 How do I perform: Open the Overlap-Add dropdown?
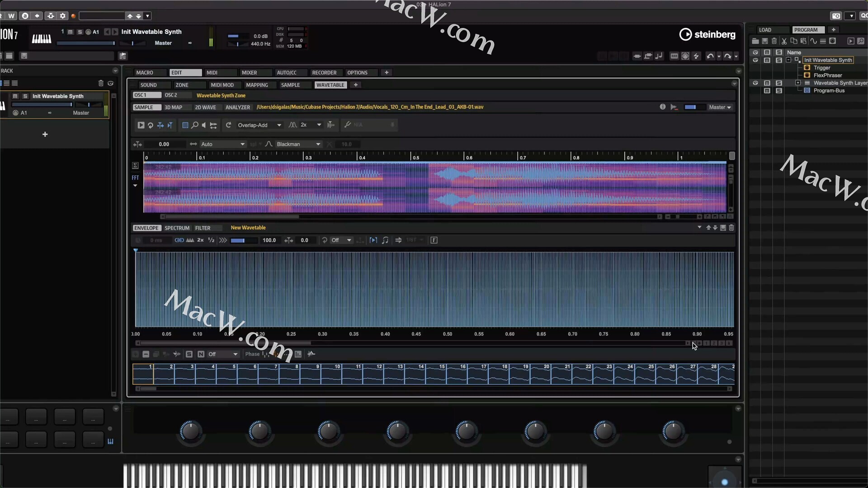click(259, 125)
